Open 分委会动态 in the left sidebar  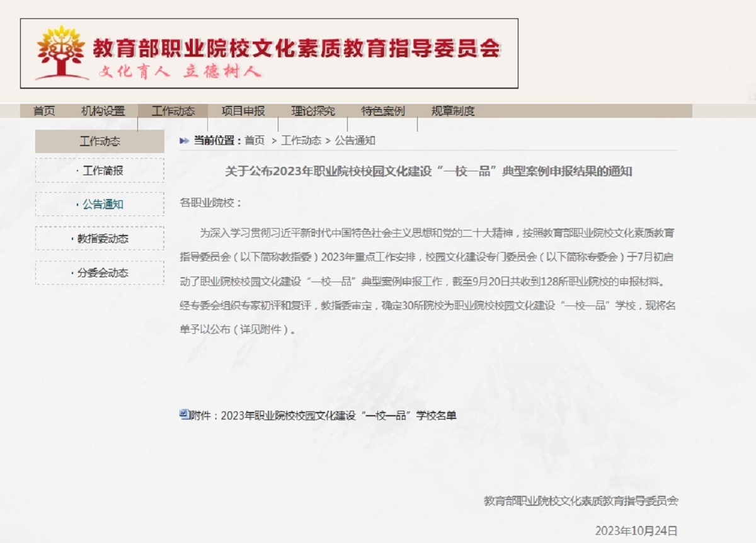tap(100, 273)
